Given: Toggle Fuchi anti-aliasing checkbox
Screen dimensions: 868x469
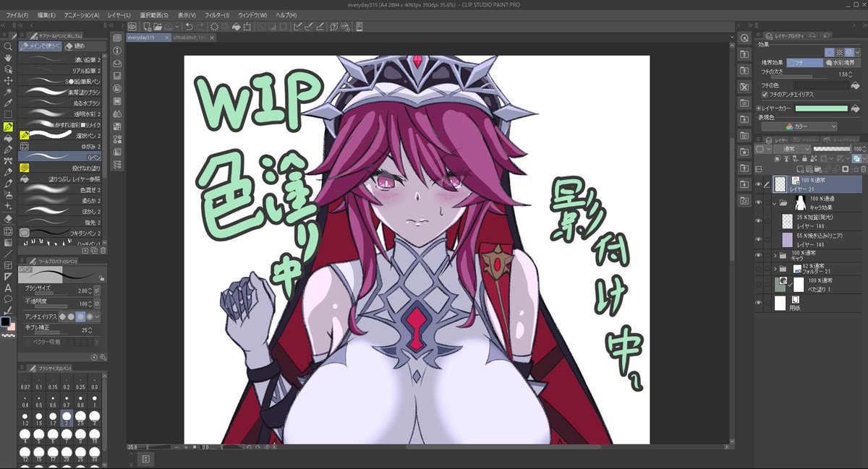Looking at the screenshot, I should (x=765, y=95).
